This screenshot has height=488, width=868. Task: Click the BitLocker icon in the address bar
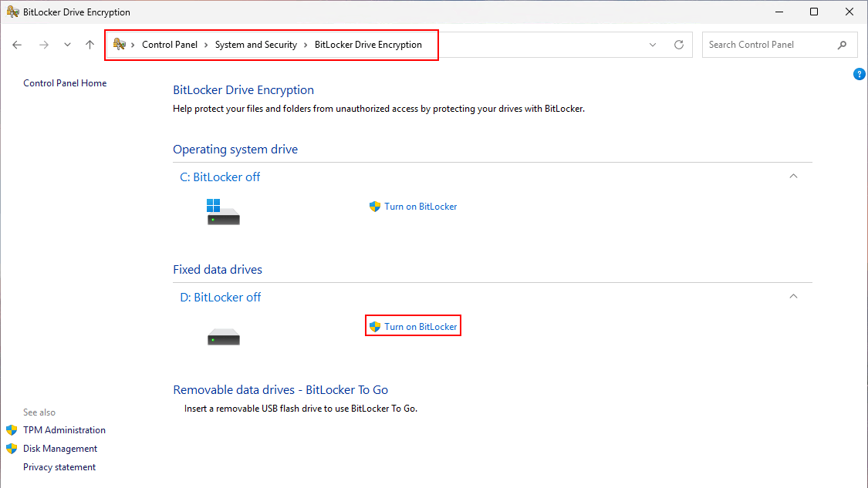point(118,45)
